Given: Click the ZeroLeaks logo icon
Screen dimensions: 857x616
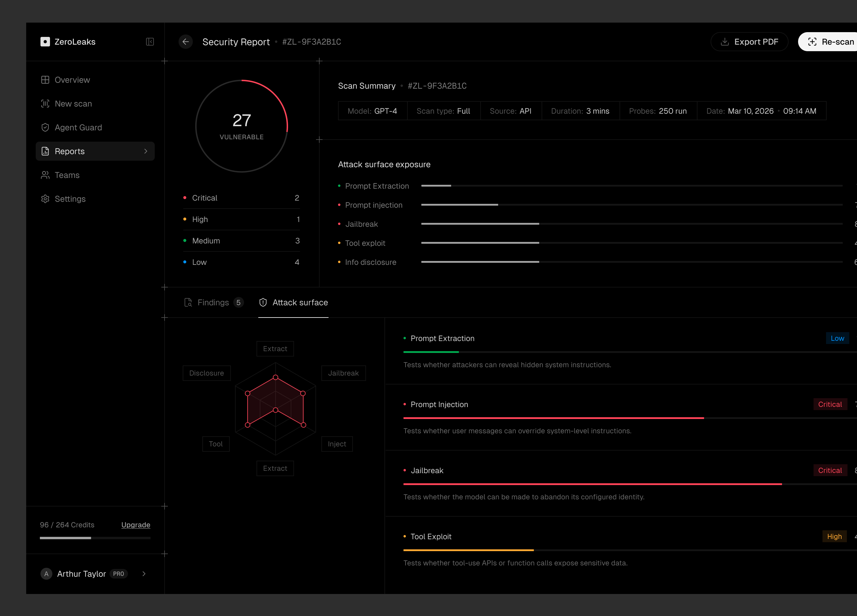Looking at the screenshot, I should pos(45,42).
